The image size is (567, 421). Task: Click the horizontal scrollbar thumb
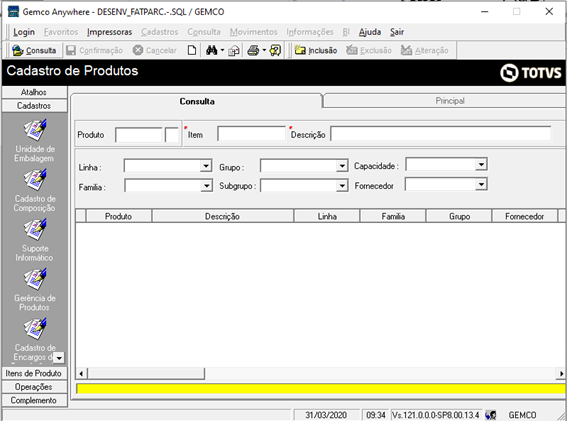pos(146,374)
